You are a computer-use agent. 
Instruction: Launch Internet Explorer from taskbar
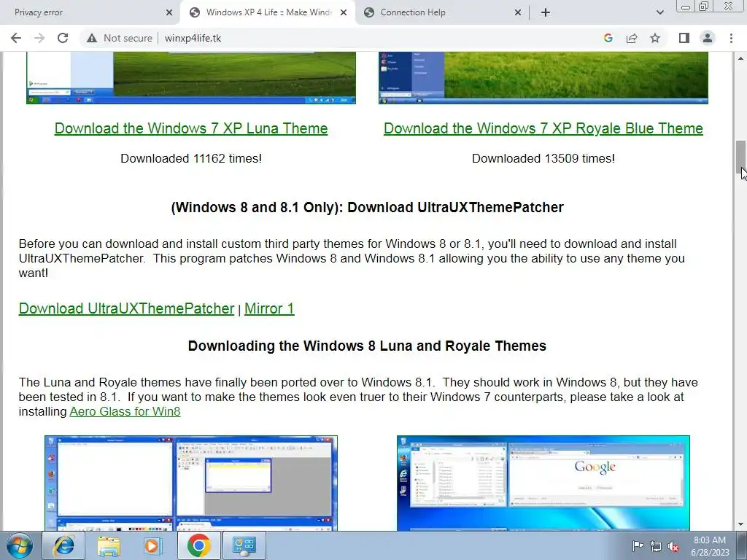(63, 545)
